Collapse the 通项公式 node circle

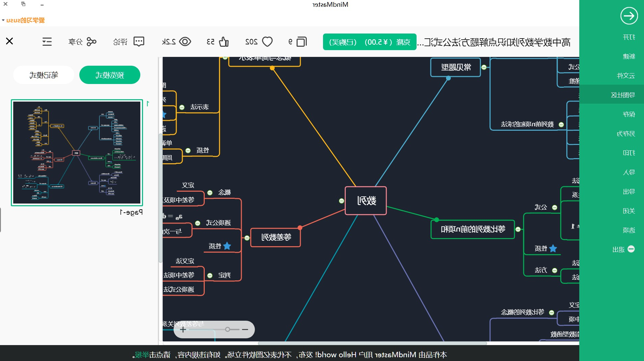click(x=198, y=223)
